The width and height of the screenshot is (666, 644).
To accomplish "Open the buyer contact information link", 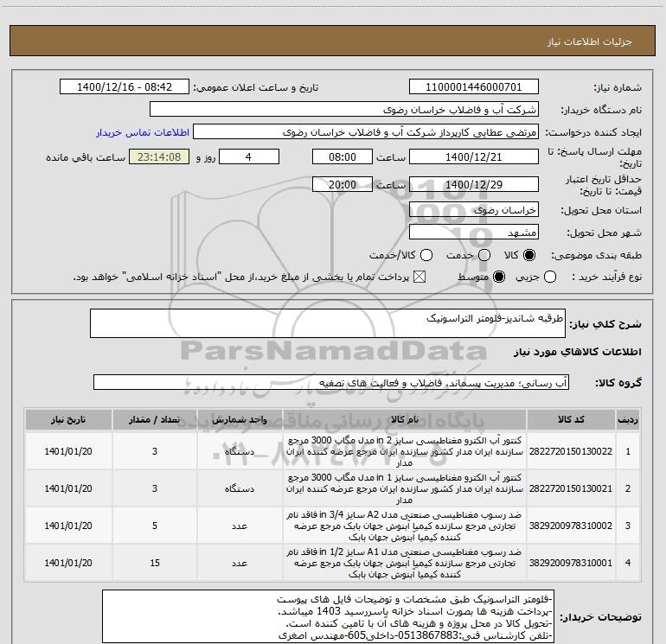I will [x=143, y=132].
